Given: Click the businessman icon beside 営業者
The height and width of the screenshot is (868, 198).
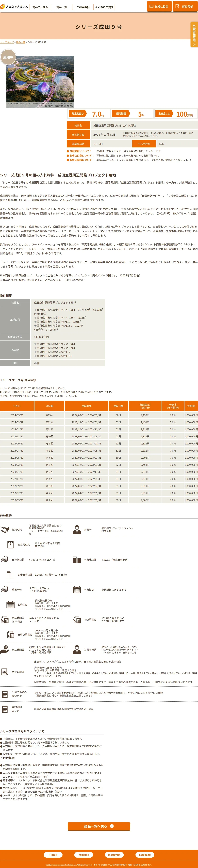Looking at the screenshot, I should [77, 530].
